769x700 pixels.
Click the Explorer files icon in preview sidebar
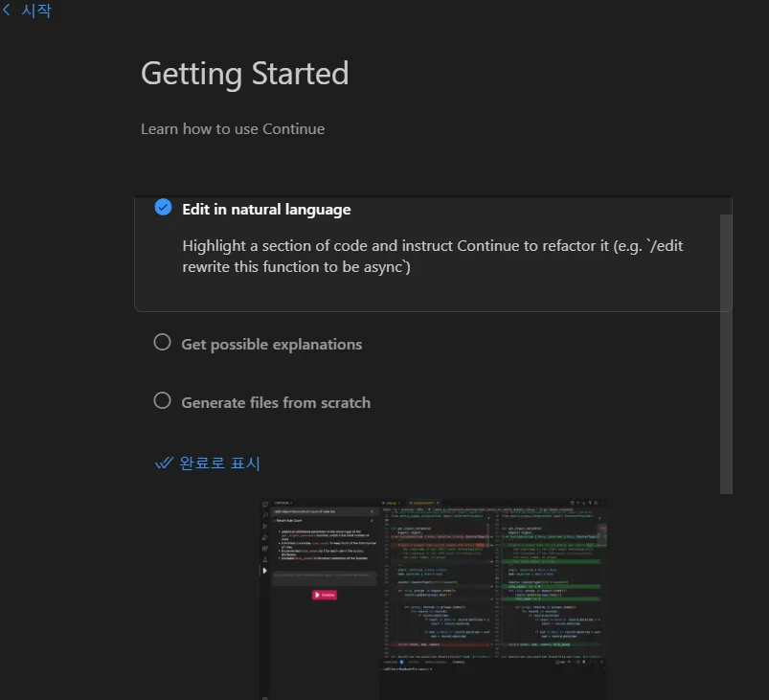click(265, 505)
